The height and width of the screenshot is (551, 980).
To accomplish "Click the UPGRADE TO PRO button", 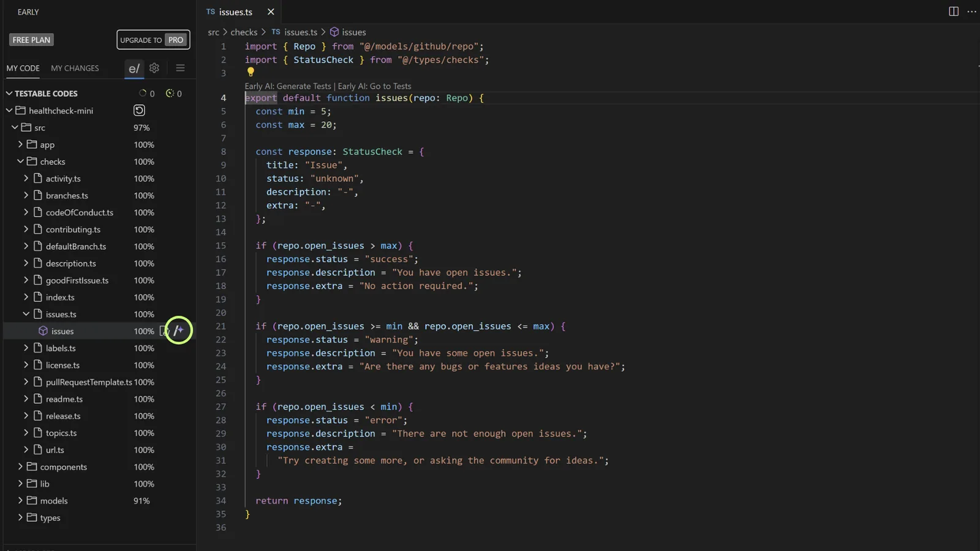I will tap(153, 40).
